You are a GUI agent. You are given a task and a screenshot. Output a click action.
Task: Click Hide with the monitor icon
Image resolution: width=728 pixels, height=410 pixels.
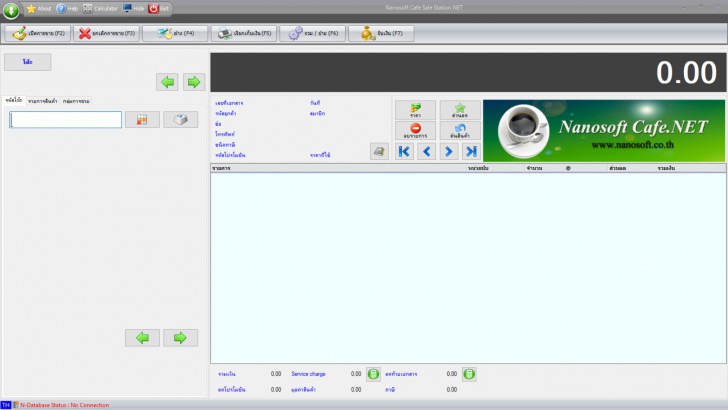pyautogui.click(x=133, y=8)
